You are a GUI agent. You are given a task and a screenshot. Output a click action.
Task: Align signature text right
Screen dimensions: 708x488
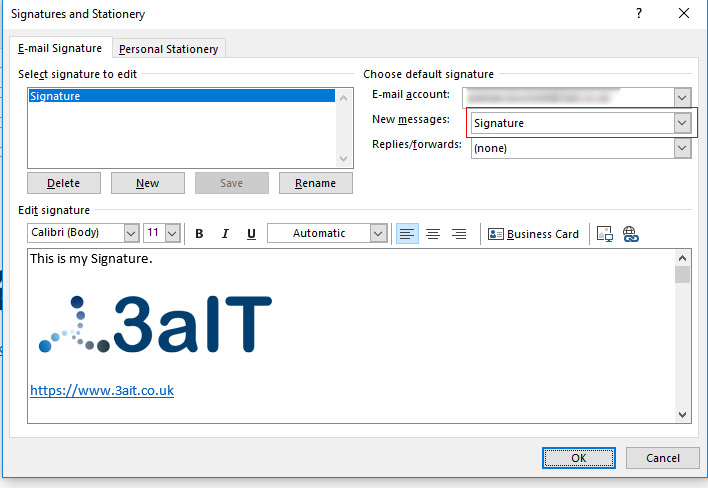coord(459,233)
